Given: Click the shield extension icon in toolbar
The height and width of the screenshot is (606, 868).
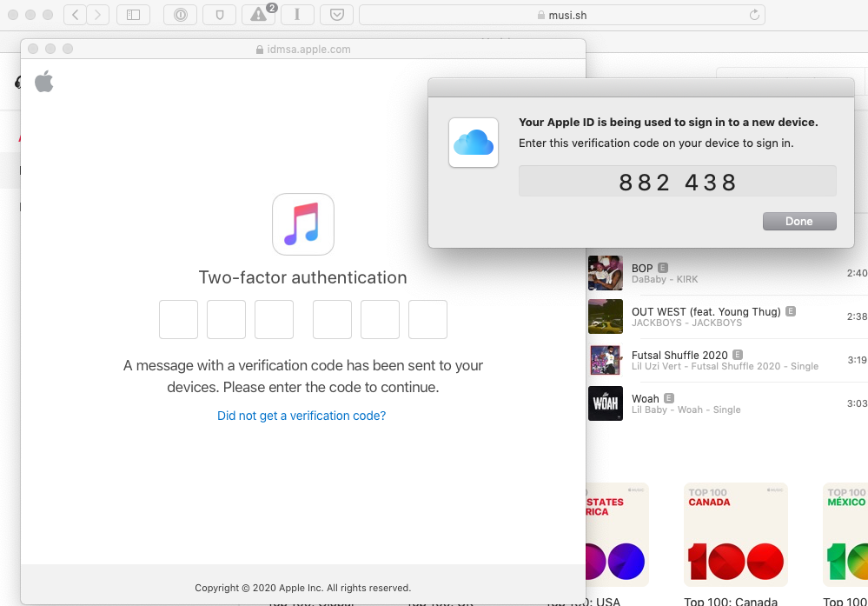Looking at the screenshot, I should point(220,15).
